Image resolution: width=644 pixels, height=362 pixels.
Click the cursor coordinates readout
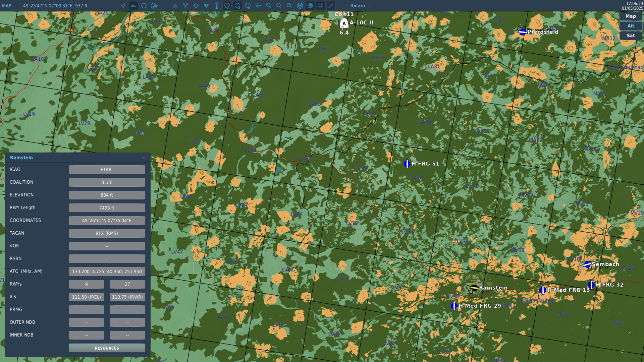point(55,6)
